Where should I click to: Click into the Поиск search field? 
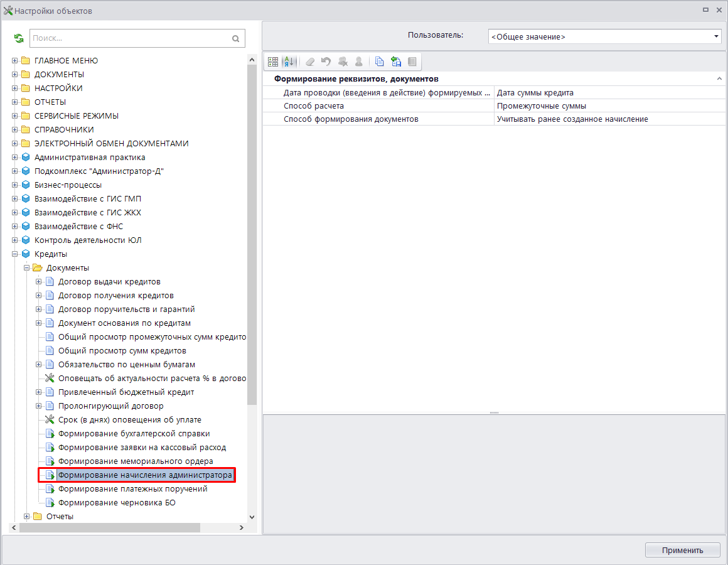[129, 38]
